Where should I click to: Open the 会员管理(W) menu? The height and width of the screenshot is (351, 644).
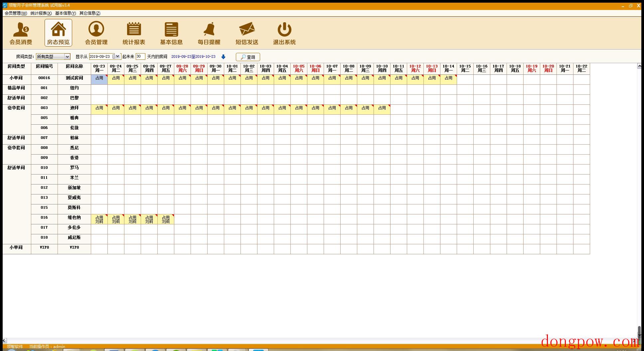pyautogui.click(x=16, y=13)
